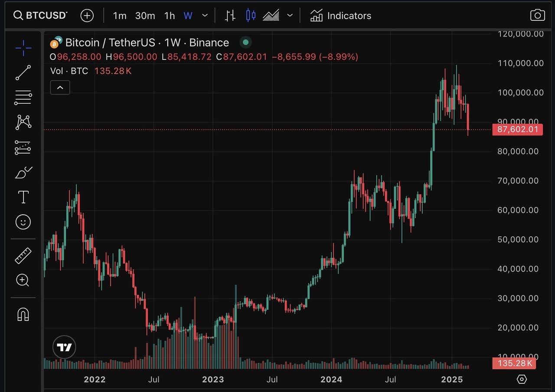This screenshot has width=555, height=392.
Task: Activate the zoom in tool
Action: click(23, 281)
